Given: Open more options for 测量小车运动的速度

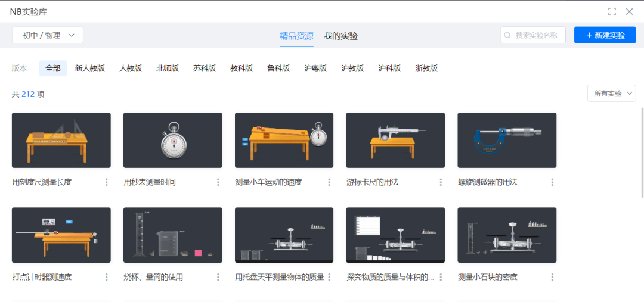Looking at the screenshot, I should click(329, 182).
